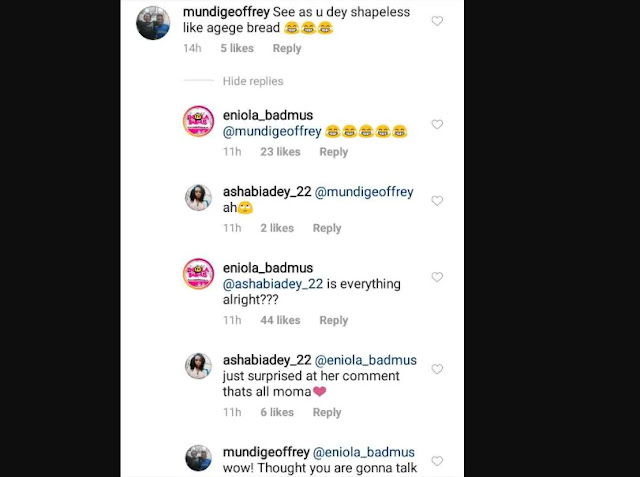Like mundigeoffrey's 'wow! Thought' reply heart

437,461
